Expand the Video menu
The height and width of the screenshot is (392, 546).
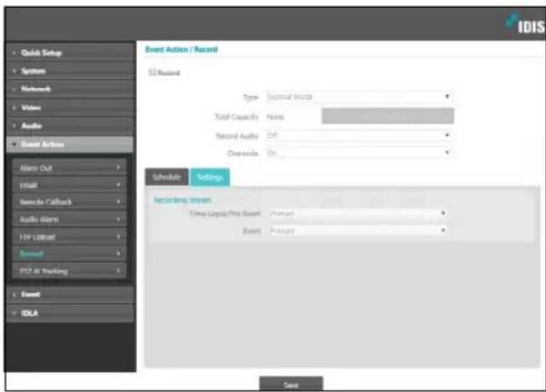[x=70, y=108]
